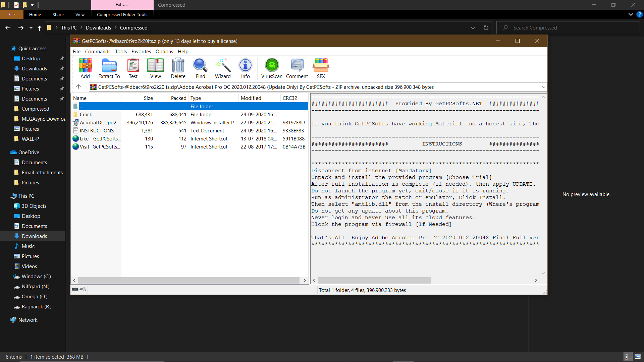Click the Add toolbar icon in WinRAR
This screenshot has height=362, width=644.
pos(85,68)
